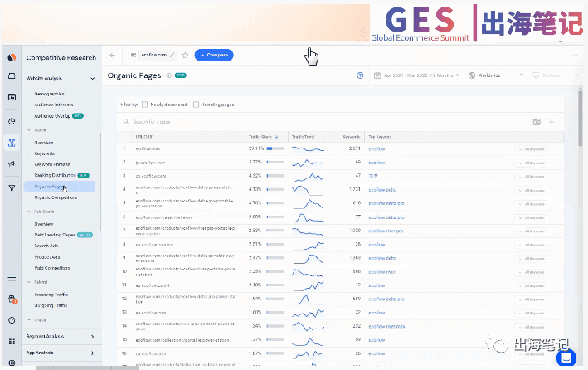Open the Worldwide country dropdown

[496, 75]
